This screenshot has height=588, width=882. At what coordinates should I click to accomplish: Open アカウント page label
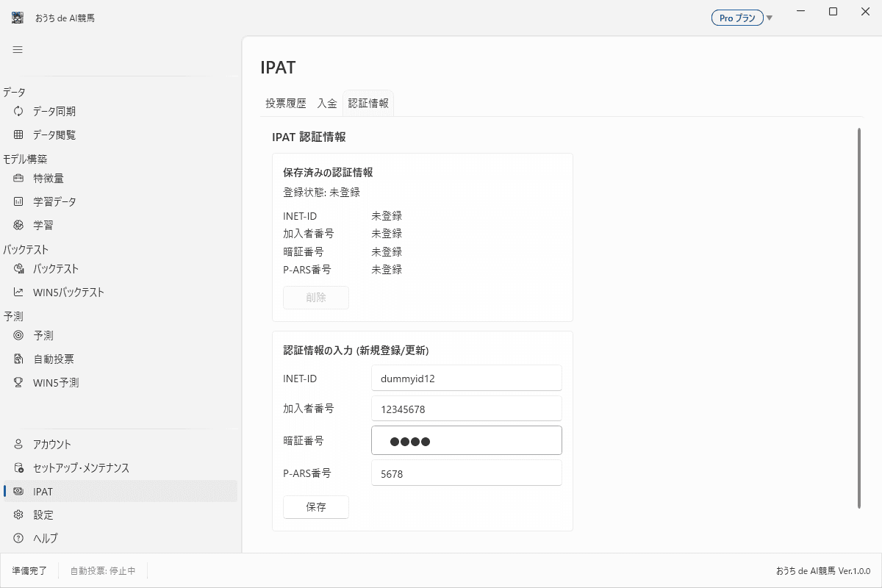pyautogui.click(x=52, y=445)
